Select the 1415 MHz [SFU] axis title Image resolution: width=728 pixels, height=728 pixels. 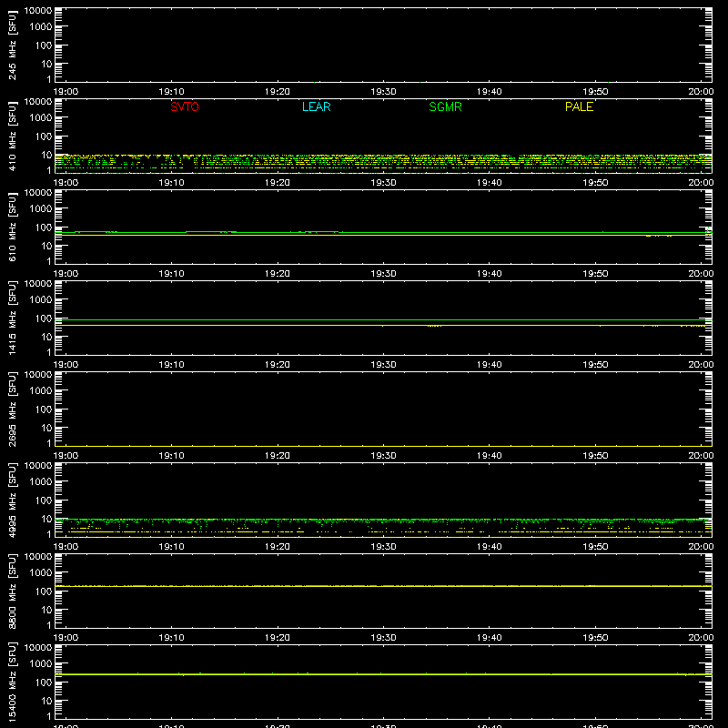[x=12, y=318]
